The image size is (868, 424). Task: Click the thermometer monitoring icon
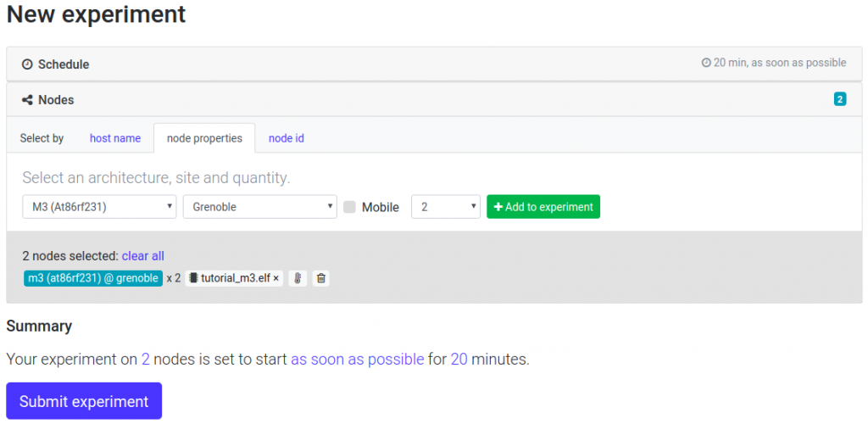pos(298,278)
